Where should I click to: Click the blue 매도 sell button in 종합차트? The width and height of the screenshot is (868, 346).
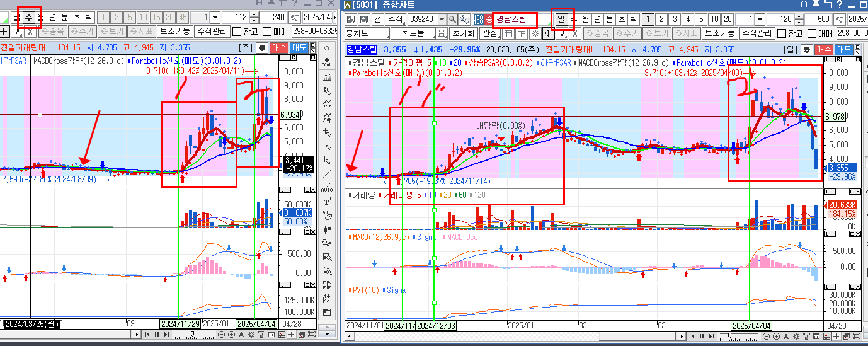[x=845, y=49]
